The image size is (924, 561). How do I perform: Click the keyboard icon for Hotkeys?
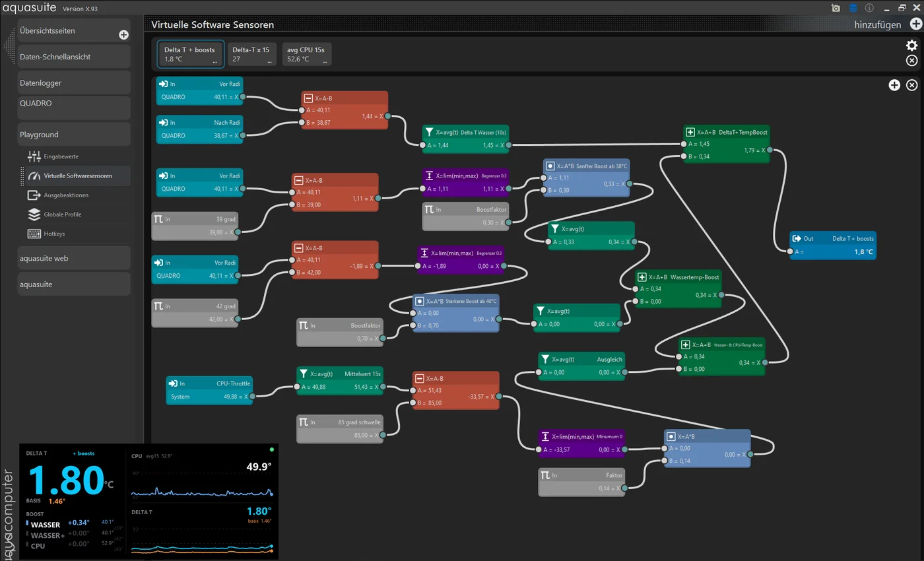tap(34, 234)
